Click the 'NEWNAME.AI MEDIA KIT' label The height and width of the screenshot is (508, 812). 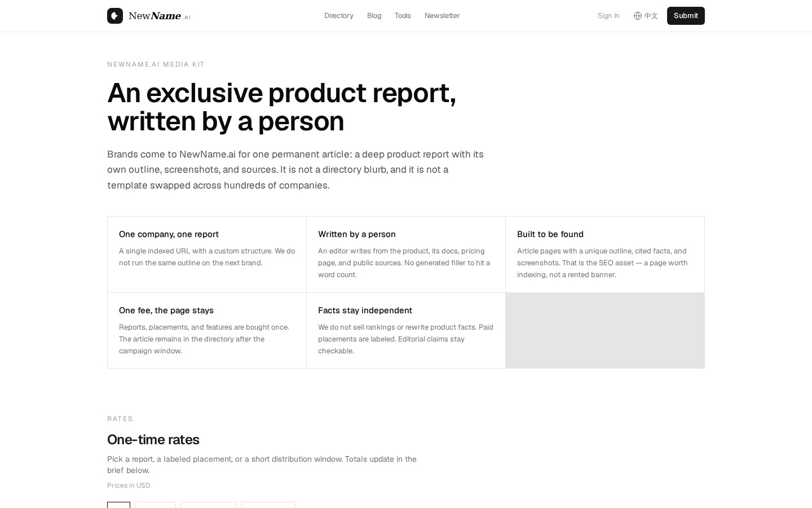(x=156, y=64)
